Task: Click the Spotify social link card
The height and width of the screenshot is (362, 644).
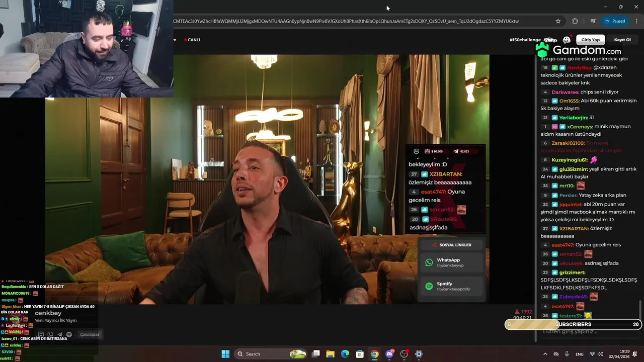Action: [x=451, y=286]
